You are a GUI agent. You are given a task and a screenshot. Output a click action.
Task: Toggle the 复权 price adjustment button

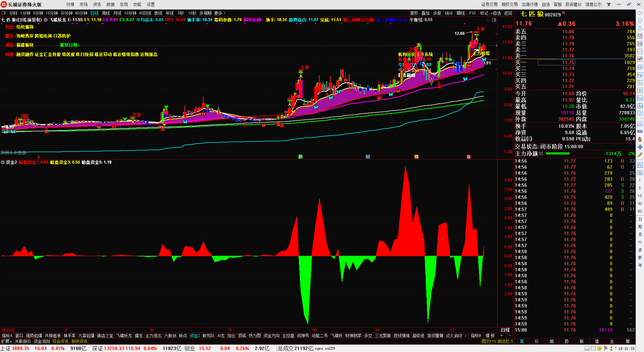coord(414,13)
